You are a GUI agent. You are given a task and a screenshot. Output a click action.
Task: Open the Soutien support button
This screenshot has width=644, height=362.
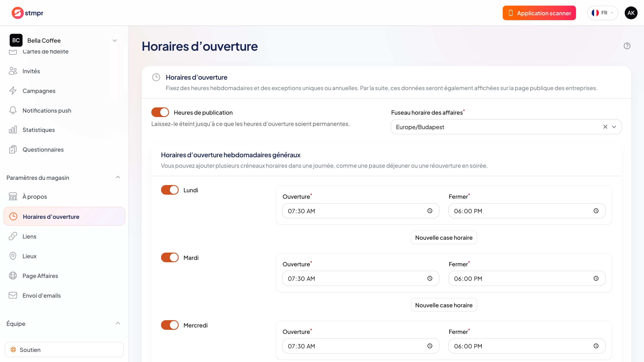point(64,350)
